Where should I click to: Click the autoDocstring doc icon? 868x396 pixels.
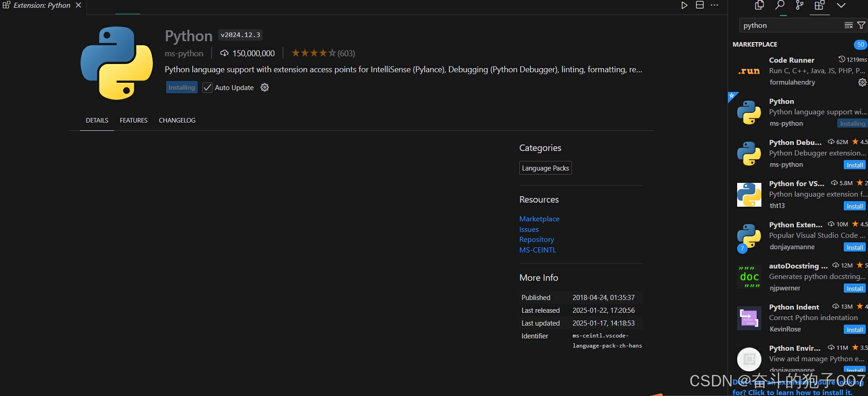[x=749, y=277]
